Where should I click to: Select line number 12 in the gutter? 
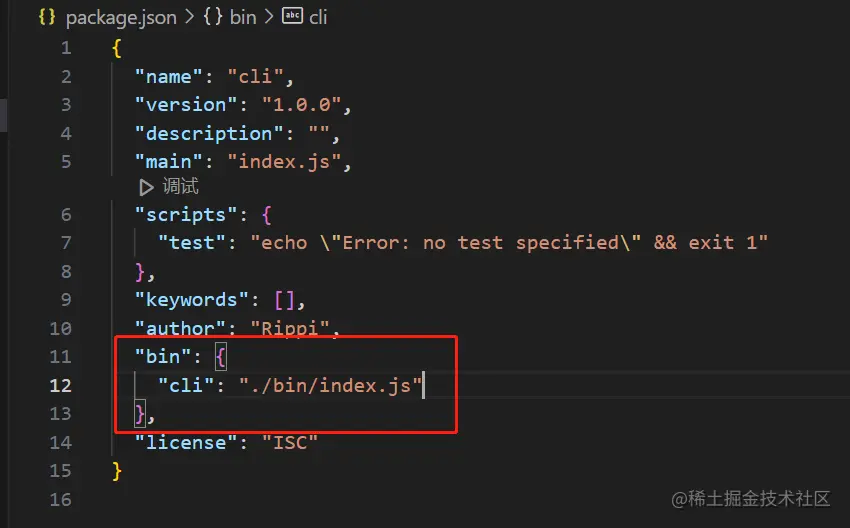[60, 385]
